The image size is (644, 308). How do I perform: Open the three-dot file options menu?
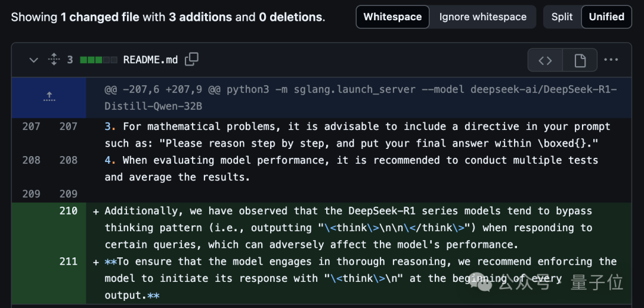click(x=611, y=60)
